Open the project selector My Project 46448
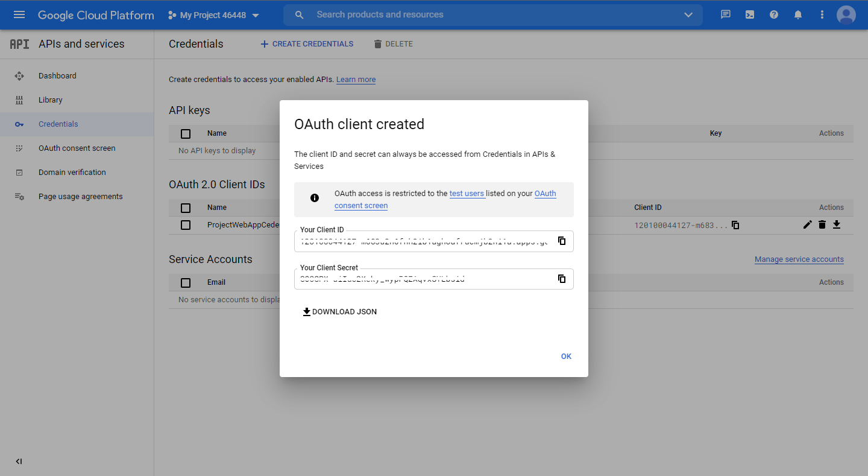The image size is (868, 476). pyautogui.click(x=214, y=15)
